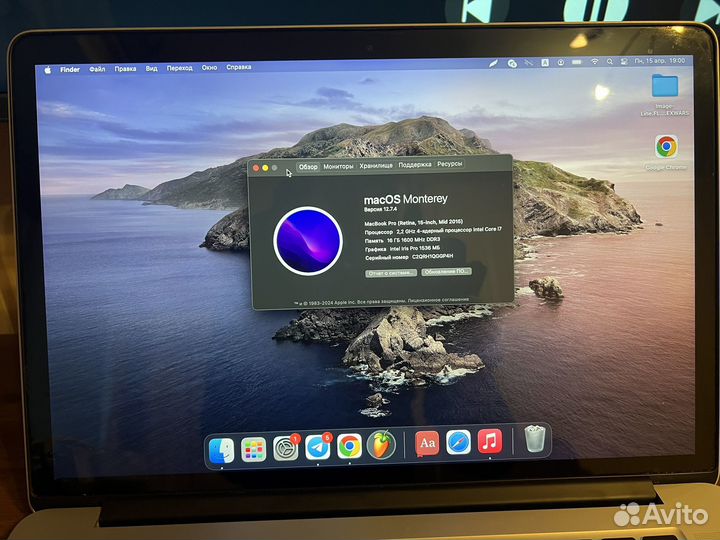Image resolution: width=720 pixels, height=540 pixels.
Task: Open the Вид menu
Action: [x=152, y=68]
